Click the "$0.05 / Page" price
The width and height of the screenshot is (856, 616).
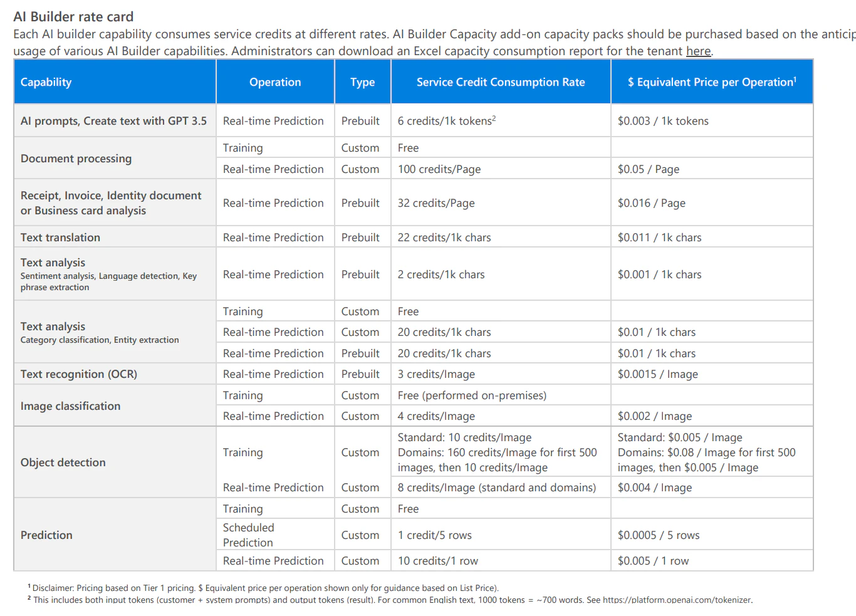[649, 169]
